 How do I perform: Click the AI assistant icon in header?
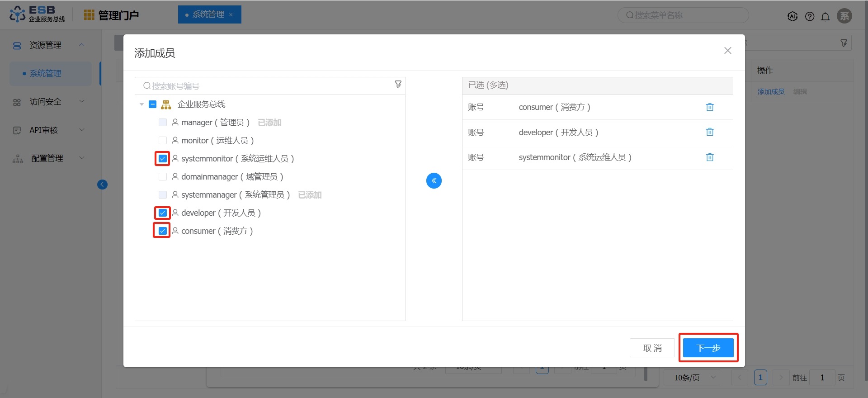coord(793,16)
